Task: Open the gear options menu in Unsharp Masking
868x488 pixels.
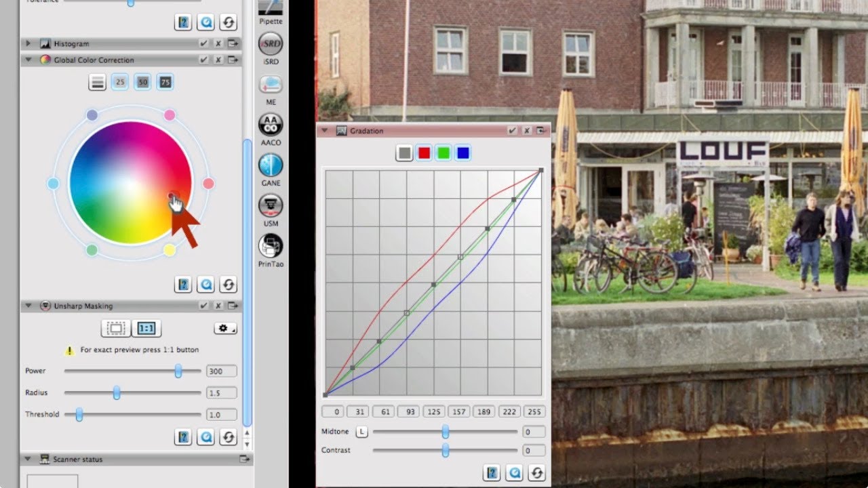Action: pos(226,328)
